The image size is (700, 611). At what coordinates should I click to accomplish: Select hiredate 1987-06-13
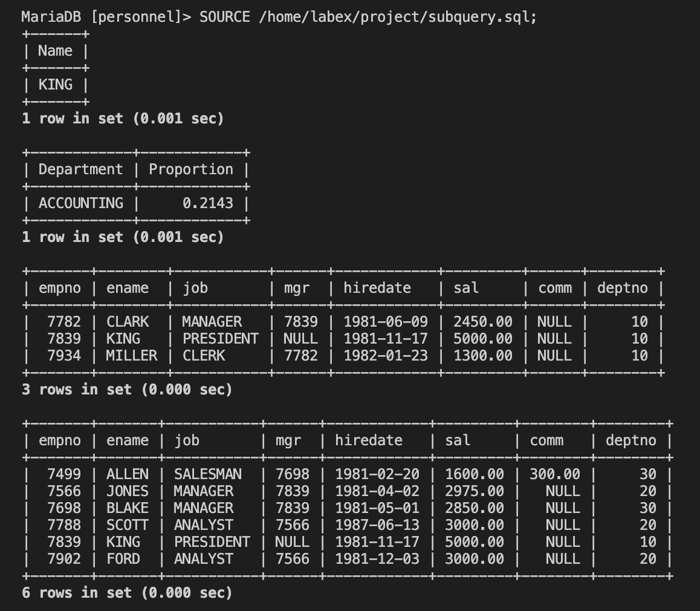377,525
